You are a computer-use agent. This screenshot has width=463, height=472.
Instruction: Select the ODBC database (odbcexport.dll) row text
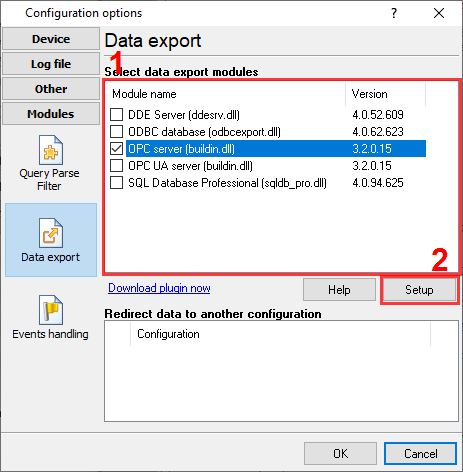[204, 132]
